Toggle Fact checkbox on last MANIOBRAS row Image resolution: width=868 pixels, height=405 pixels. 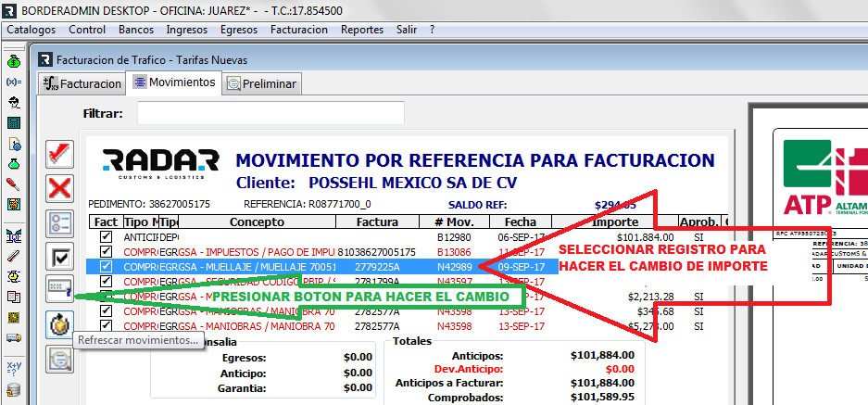106,326
